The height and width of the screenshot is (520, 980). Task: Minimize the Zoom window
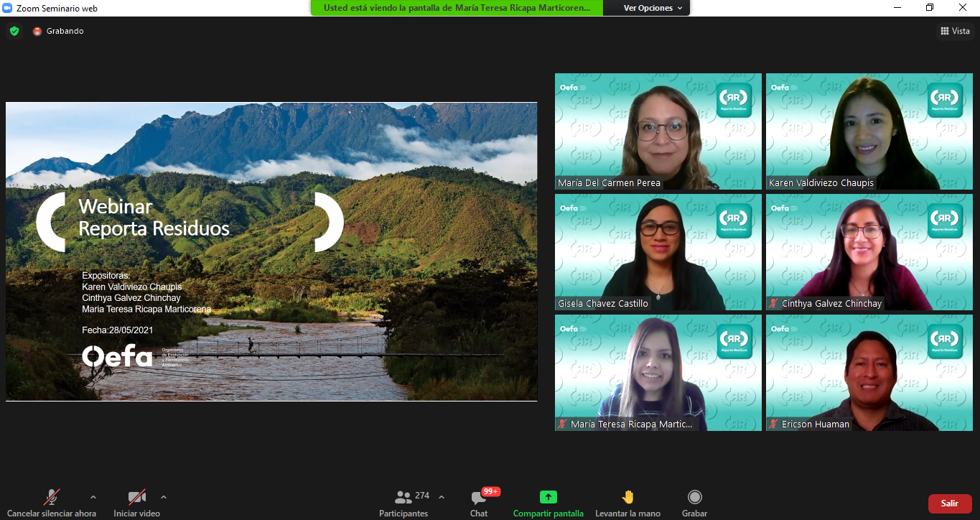[897, 8]
